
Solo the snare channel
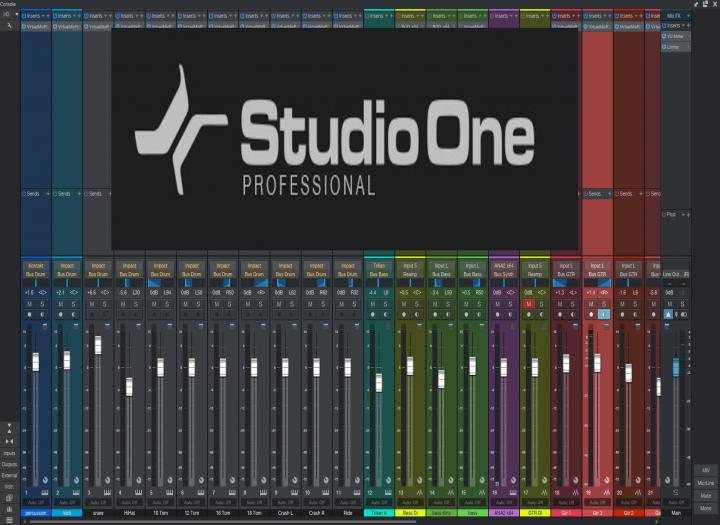[105, 304]
